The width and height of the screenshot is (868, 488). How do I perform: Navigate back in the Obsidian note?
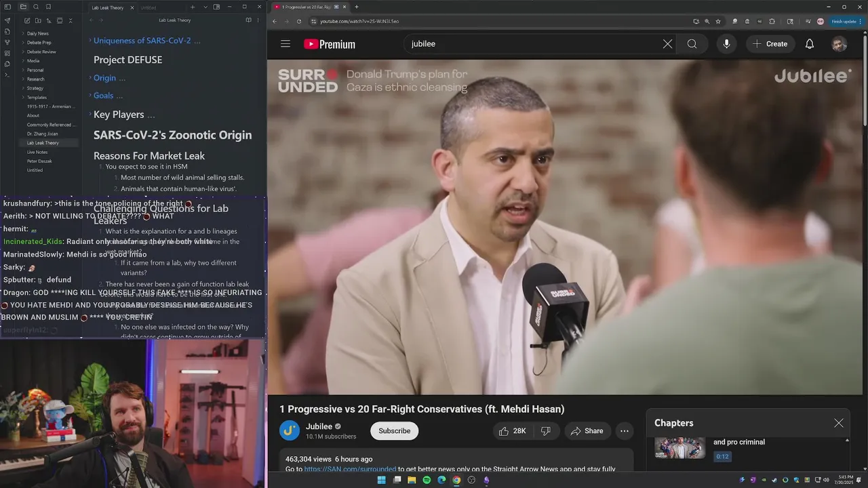click(92, 20)
